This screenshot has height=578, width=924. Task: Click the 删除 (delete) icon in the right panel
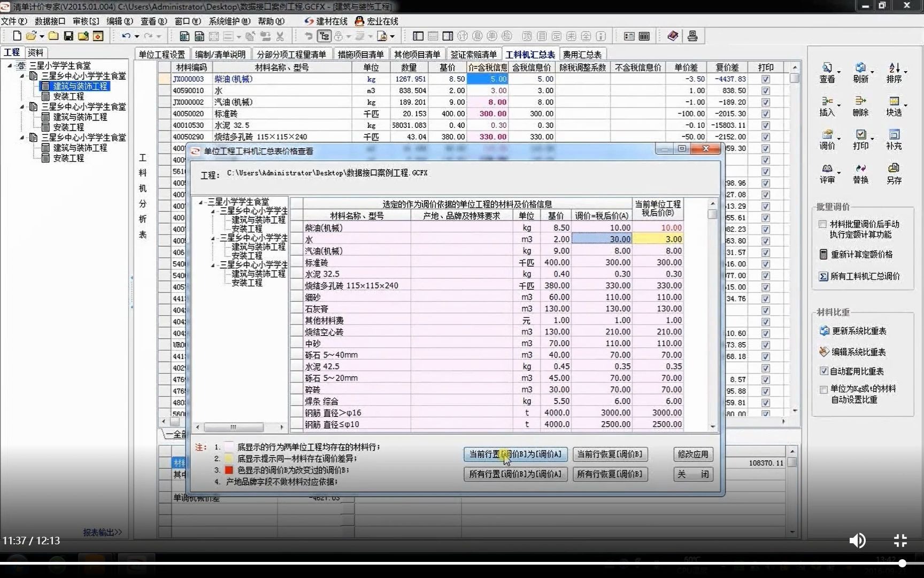tap(860, 101)
